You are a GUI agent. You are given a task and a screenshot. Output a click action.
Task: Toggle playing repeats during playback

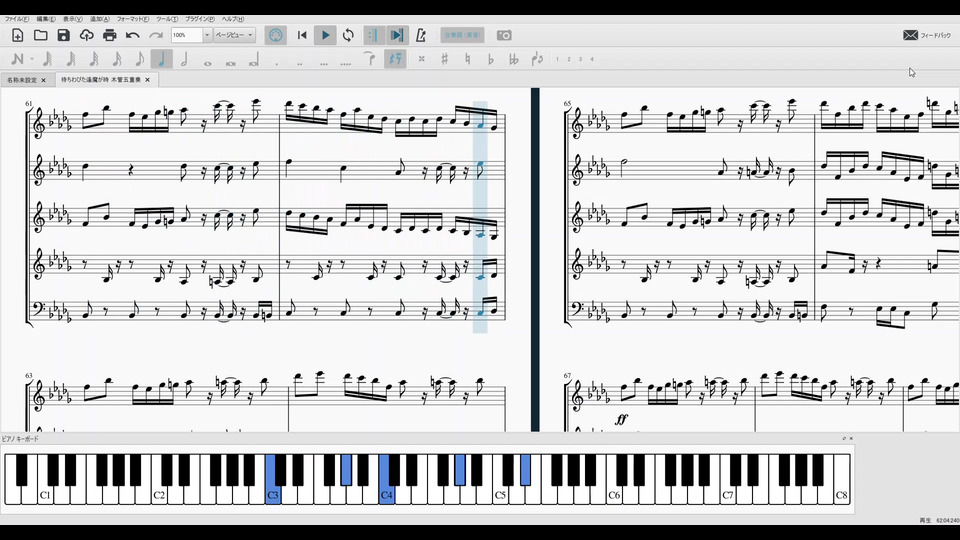tap(373, 36)
